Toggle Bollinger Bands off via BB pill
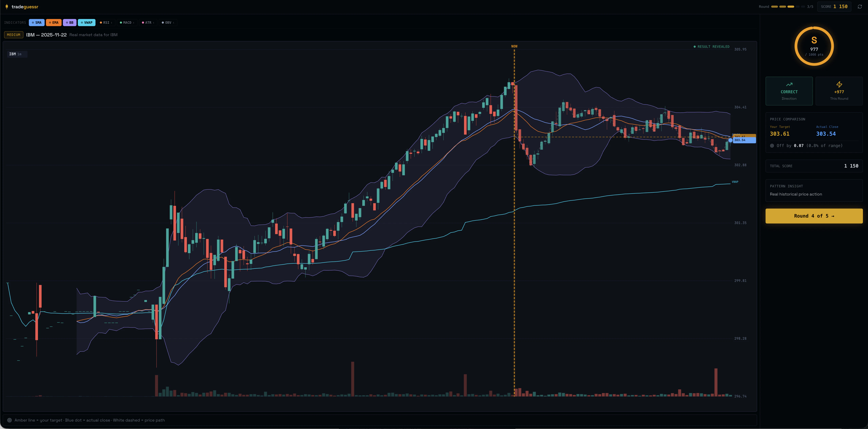The image size is (868, 429). pos(70,23)
